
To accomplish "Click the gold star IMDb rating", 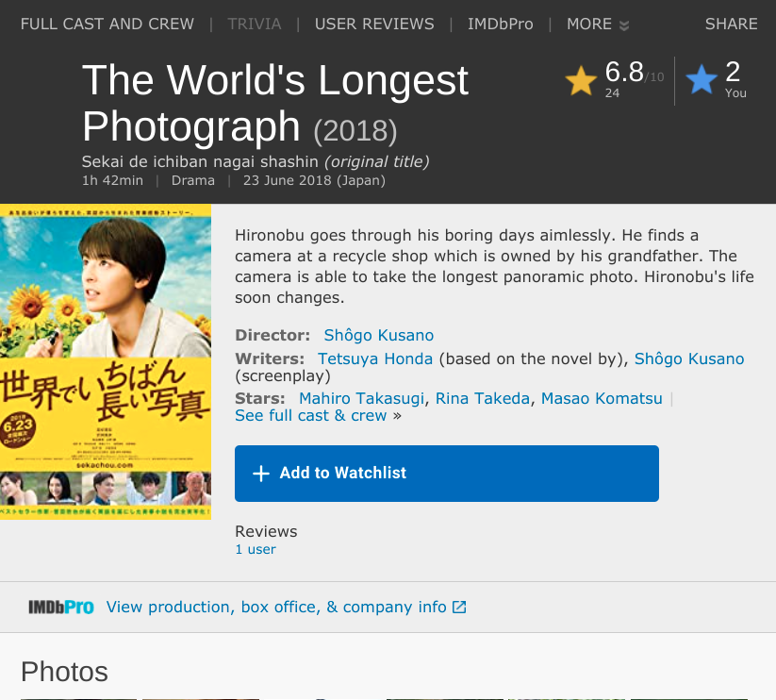I will 581,80.
